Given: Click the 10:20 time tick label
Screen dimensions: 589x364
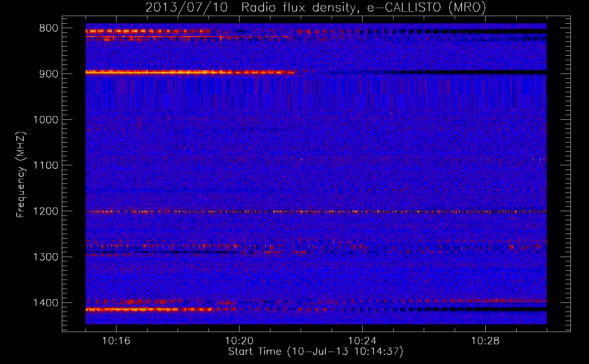Looking at the screenshot, I should [239, 341].
